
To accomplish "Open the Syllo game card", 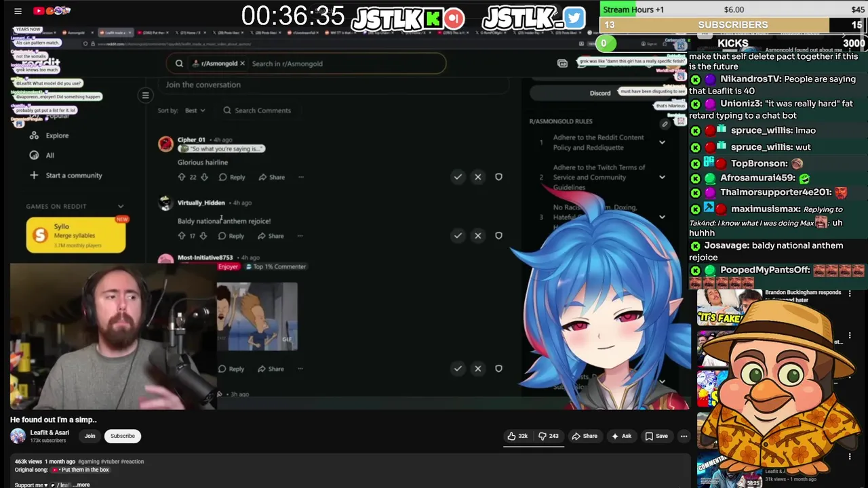I will pos(76,235).
